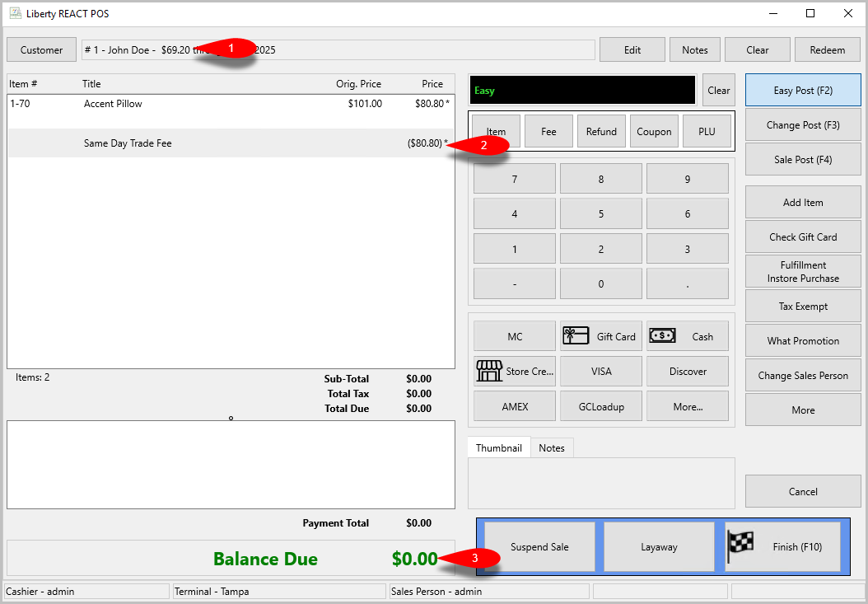Click the Liberty REACT POS app icon
This screenshot has height=604, width=868.
click(16, 13)
